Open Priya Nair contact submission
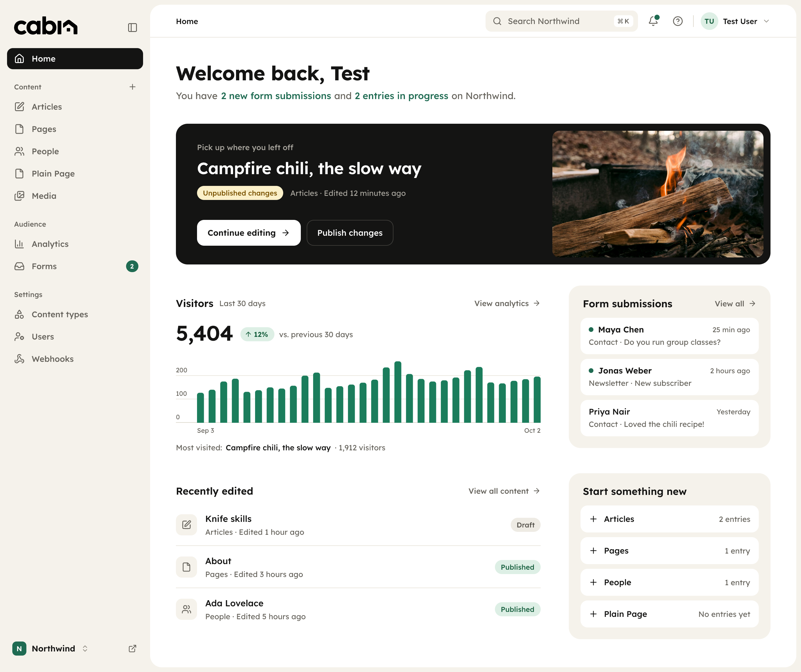This screenshot has width=801, height=672. (669, 418)
